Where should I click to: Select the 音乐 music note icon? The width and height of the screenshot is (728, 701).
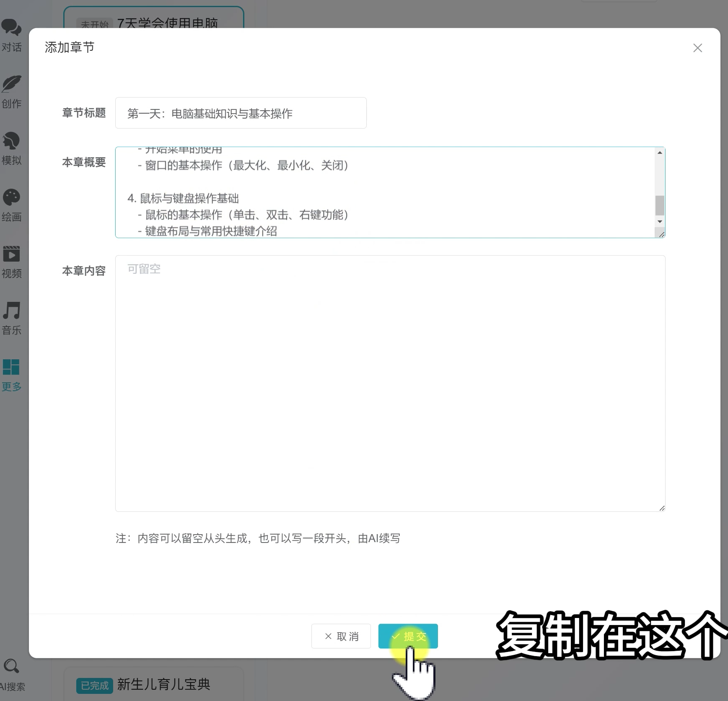coord(11,311)
